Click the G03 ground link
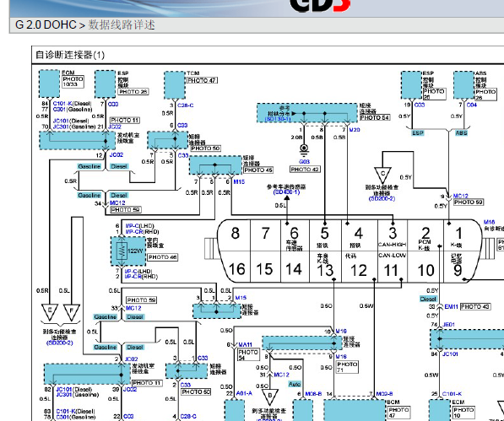The height and width of the screenshot is (421, 504). (304, 161)
